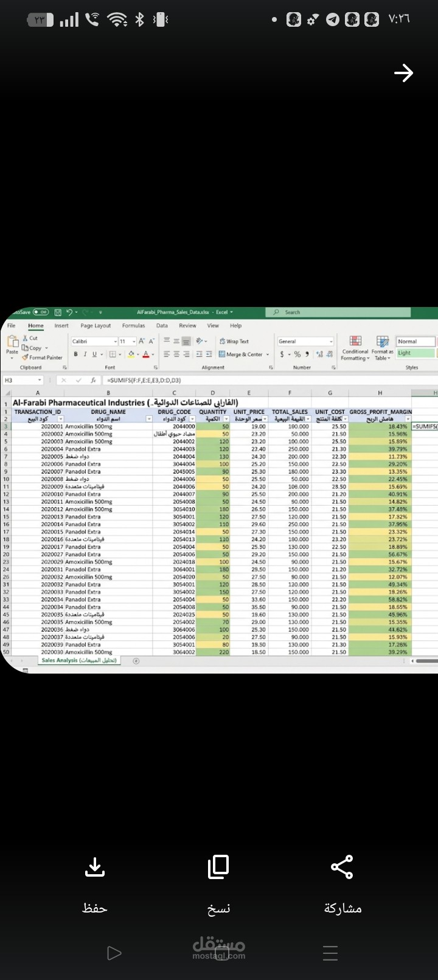Click the SUMIFS formula in the formula bar

tap(144, 380)
